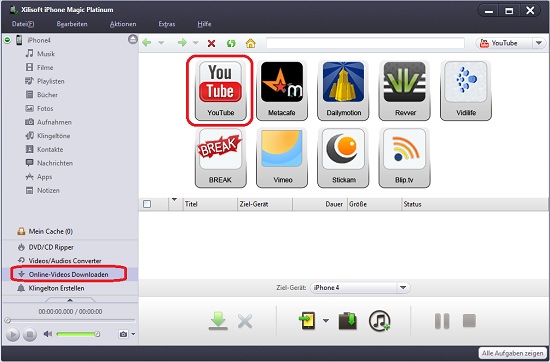Click the copy to computer folder icon
Screen dimensions: 550x362
pos(348,321)
